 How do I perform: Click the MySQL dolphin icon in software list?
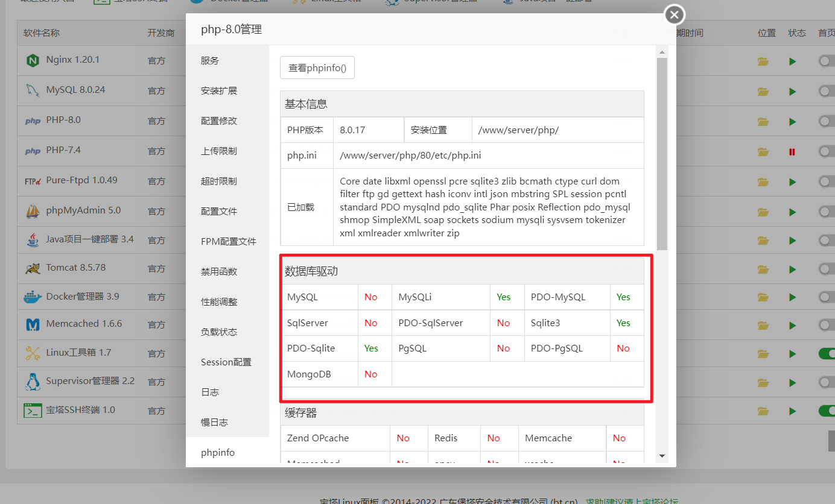pos(33,90)
